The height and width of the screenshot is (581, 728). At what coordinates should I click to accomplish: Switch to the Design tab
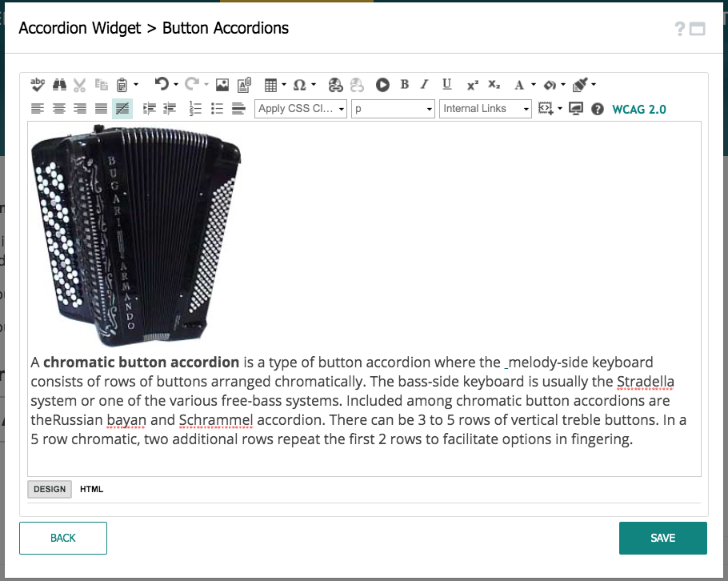coord(50,489)
